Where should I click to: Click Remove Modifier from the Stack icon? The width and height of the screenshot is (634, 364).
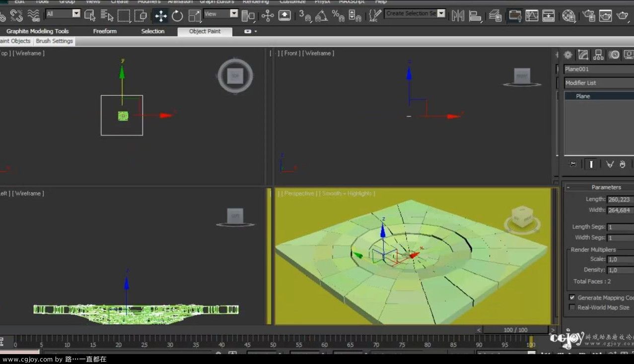623,164
